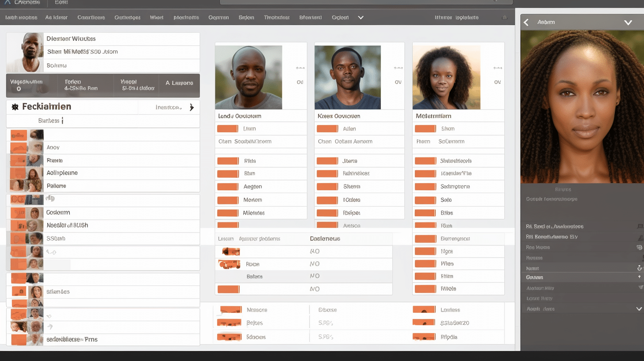Select the SSCrab list row

103,239
